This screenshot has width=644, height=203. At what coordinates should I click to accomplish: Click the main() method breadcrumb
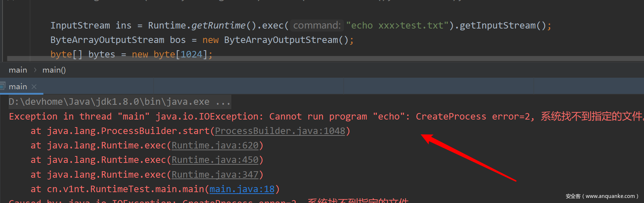[x=54, y=70]
